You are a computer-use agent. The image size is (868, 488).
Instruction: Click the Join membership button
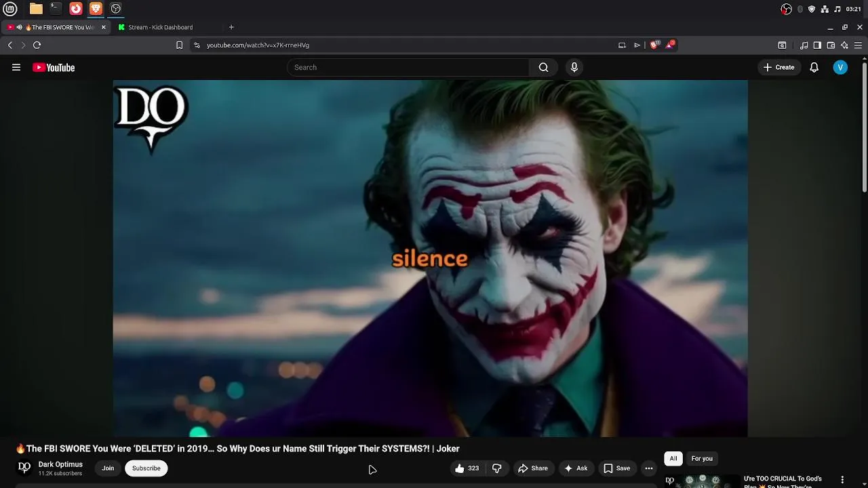point(108,468)
